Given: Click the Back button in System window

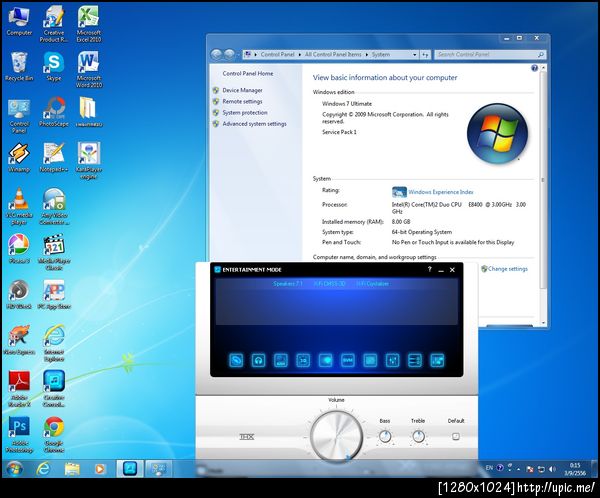Looking at the screenshot, I should coord(216,54).
